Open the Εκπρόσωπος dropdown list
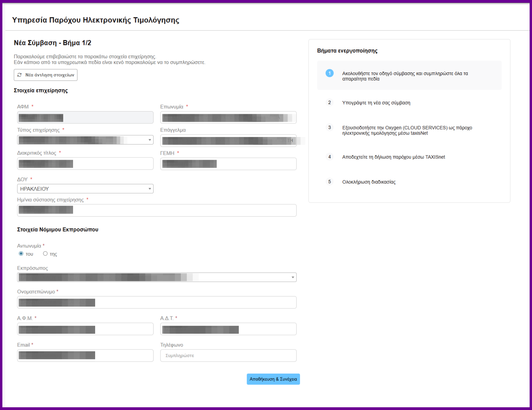Viewport: 532px width, 410px height. [x=157, y=277]
